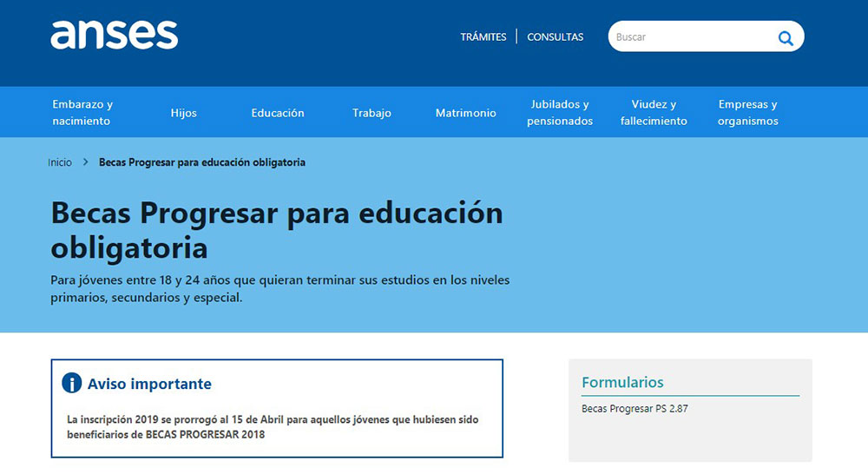The image size is (868, 474).
Task: Click the blue info icon beside Aviso importante
Action: [71, 384]
